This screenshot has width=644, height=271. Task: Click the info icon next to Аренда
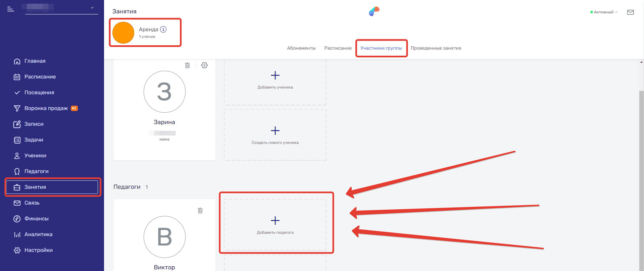163,30
